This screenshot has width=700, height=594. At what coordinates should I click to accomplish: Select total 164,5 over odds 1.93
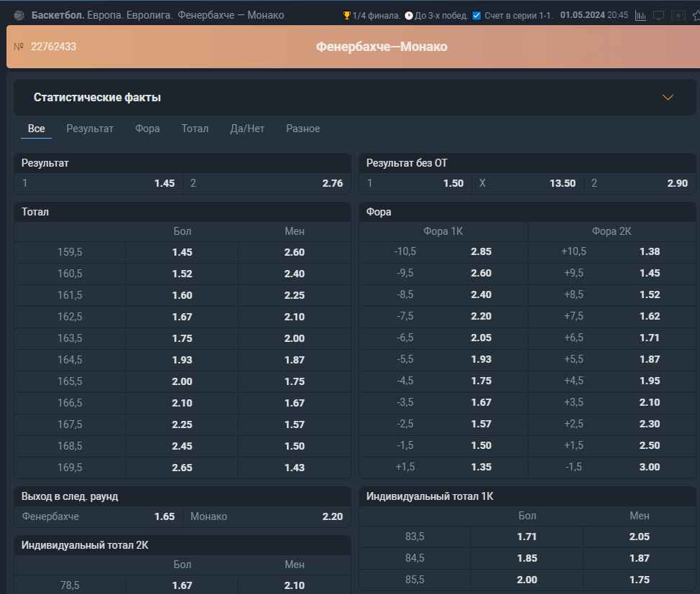pos(182,360)
